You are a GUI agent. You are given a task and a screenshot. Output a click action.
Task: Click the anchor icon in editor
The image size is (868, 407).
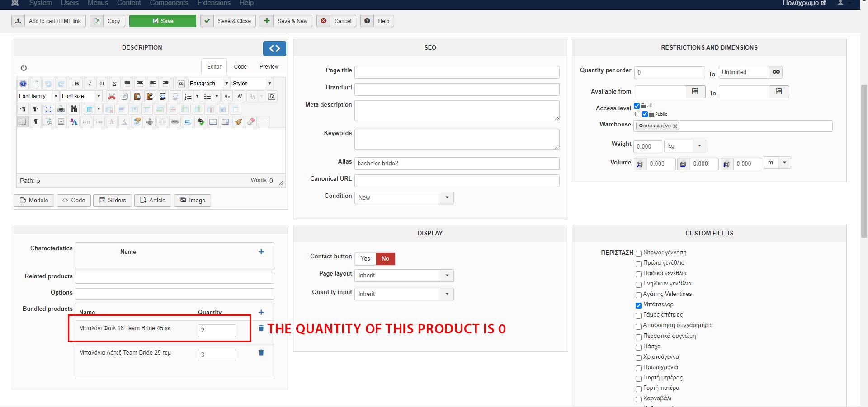(x=150, y=122)
